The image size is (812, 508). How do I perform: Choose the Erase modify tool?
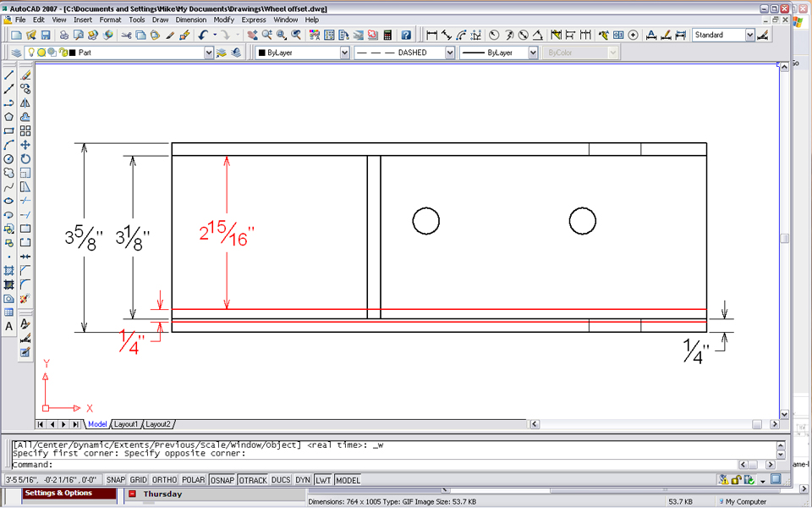(25, 75)
